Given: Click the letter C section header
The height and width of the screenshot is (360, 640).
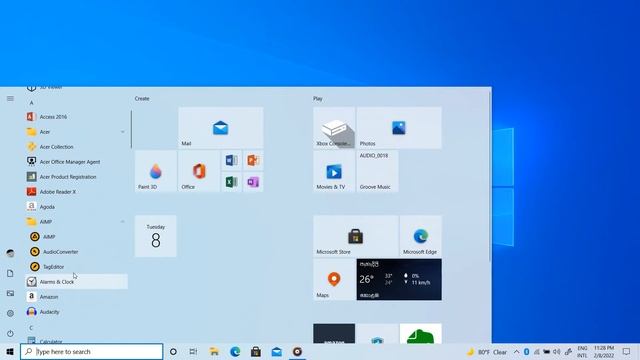Looking at the screenshot, I should coord(31,328).
